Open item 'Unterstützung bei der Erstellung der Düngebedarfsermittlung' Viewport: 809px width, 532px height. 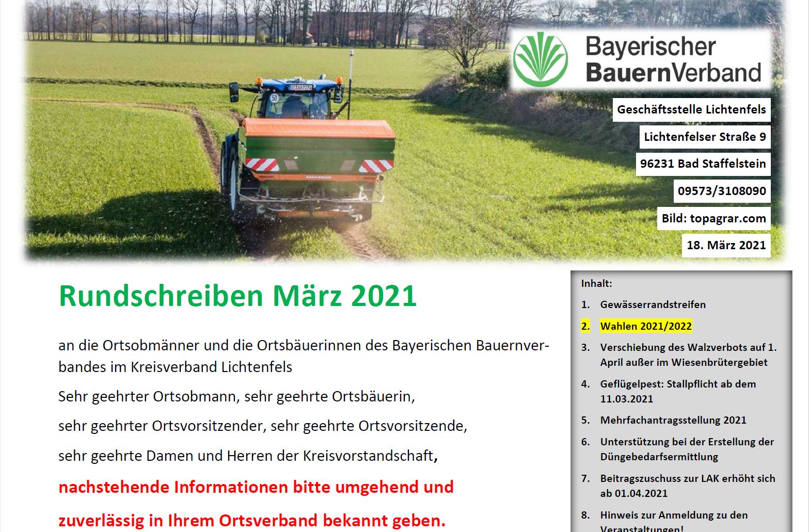pyautogui.click(x=687, y=449)
